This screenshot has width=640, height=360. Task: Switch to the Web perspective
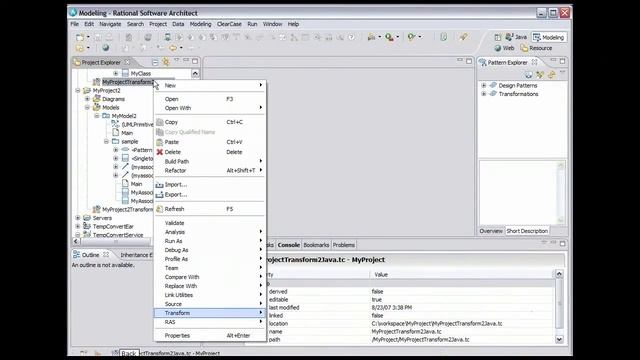tap(504, 48)
